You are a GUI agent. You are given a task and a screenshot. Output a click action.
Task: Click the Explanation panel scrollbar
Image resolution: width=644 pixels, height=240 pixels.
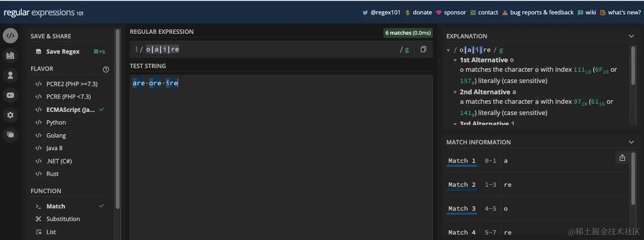pyautogui.click(x=633, y=65)
